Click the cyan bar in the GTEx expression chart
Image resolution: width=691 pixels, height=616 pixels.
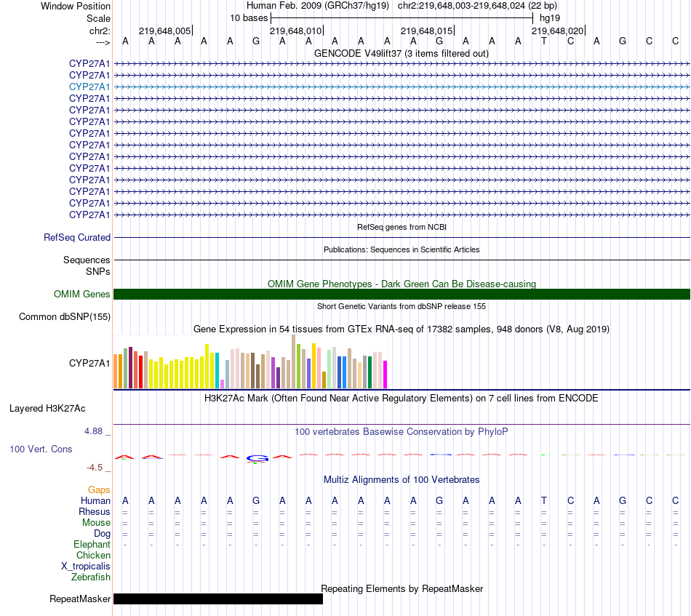tap(217, 371)
